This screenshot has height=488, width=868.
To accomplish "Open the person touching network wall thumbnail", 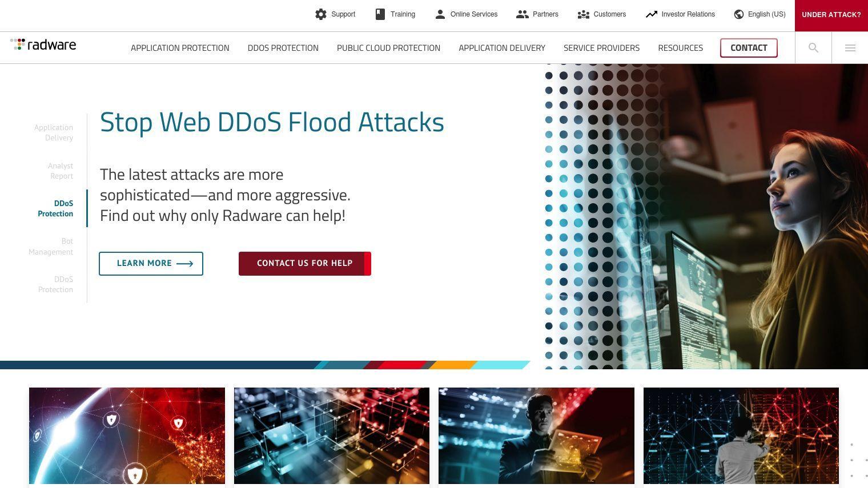I will (741, 436).
